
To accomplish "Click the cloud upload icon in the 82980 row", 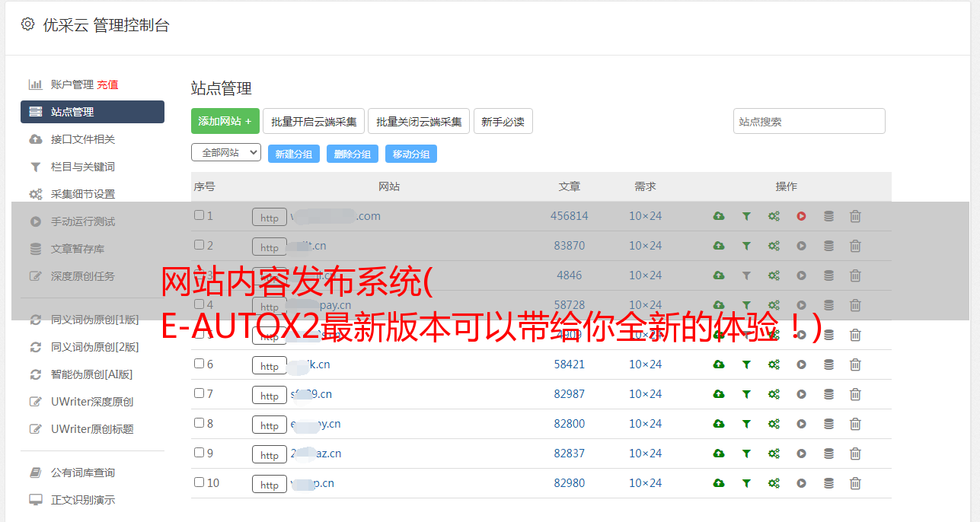I will [719, 483].
